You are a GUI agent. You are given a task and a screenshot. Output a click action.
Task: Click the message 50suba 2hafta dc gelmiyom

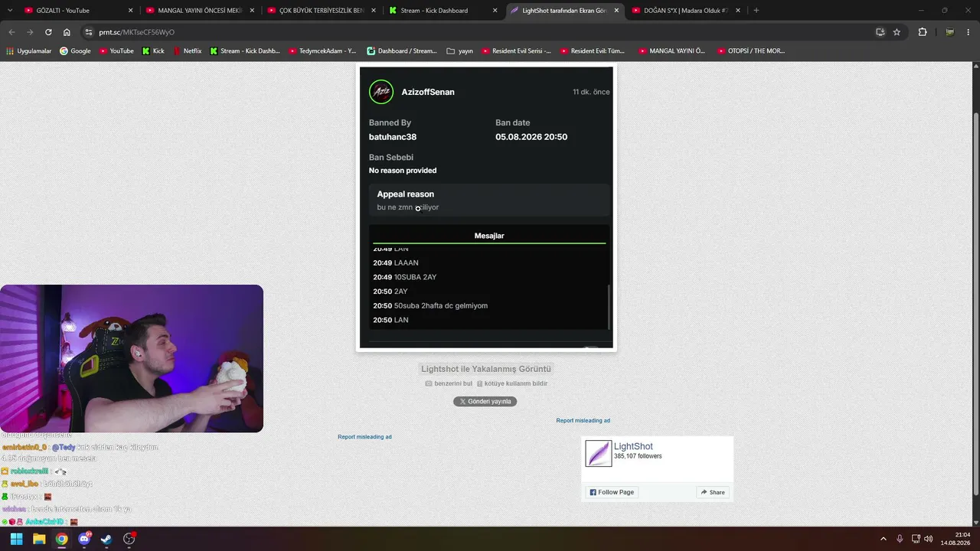441,306
